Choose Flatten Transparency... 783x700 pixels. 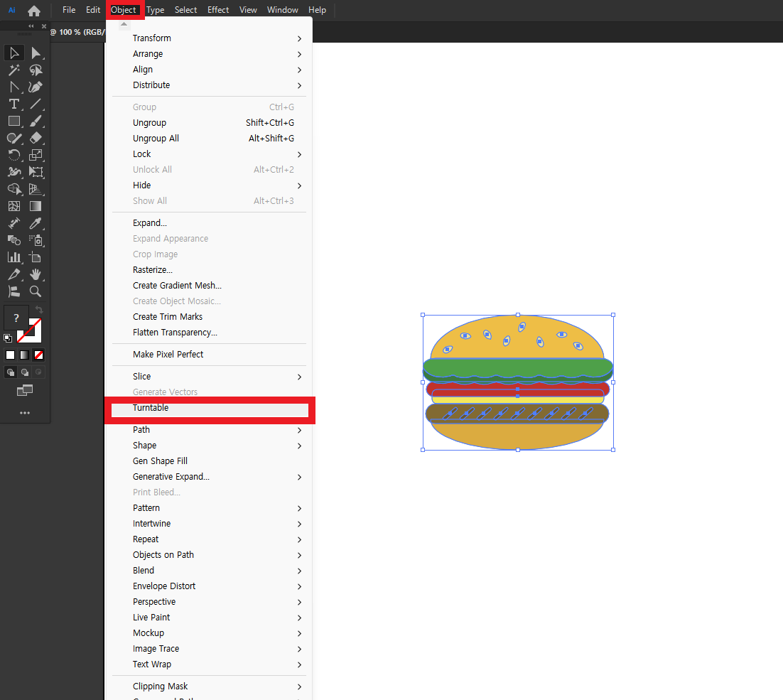(209, 333)
